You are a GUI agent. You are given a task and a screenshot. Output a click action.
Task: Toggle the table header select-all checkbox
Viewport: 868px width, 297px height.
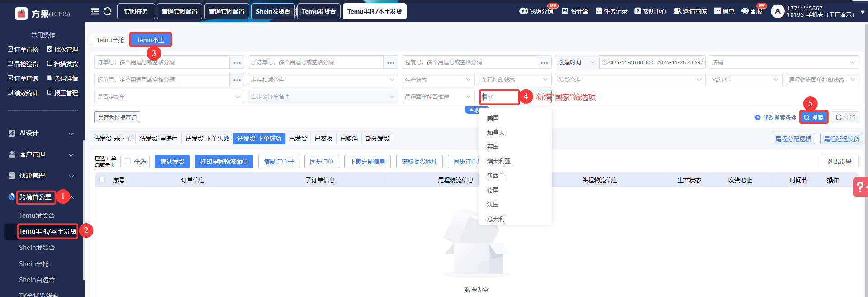pyautogui.click(x=102, y=180)
